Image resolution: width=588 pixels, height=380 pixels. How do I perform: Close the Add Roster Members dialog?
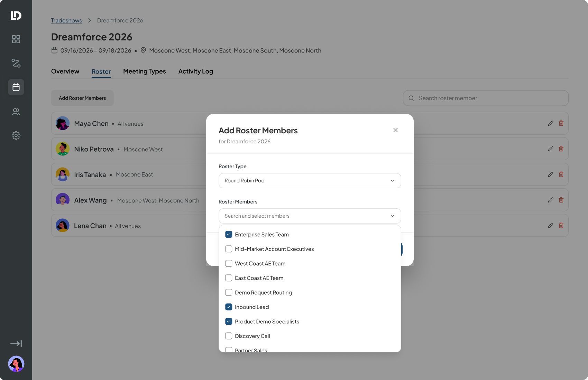point(395,130)
